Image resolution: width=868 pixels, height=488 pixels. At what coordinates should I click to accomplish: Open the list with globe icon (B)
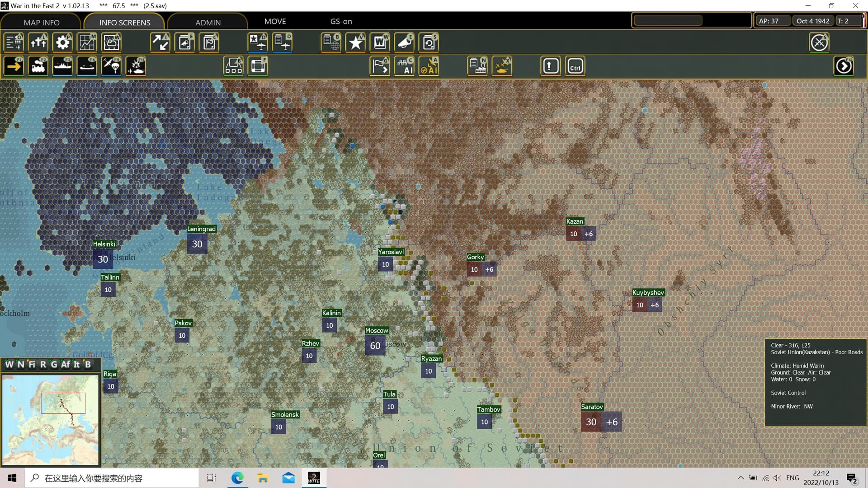pyautogui.click(x=331, y=42)
